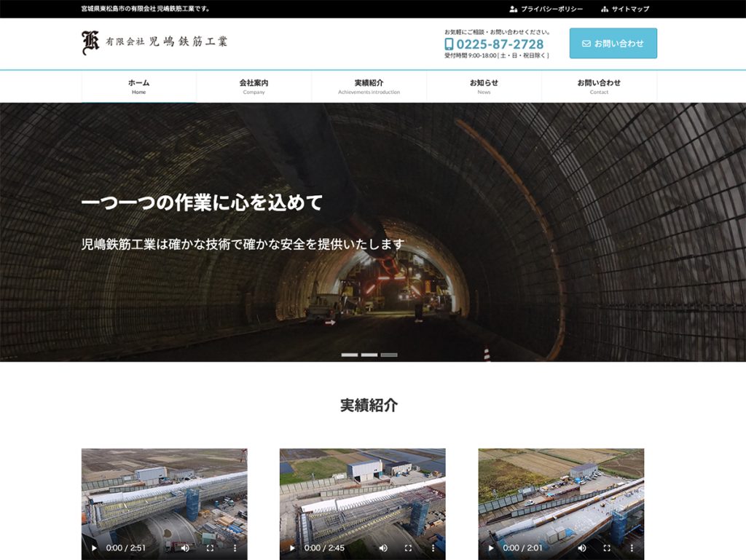This screenshot has width=746, height=560.
Task: Click the blue お問い合わせ contact button
Action: 613,44
